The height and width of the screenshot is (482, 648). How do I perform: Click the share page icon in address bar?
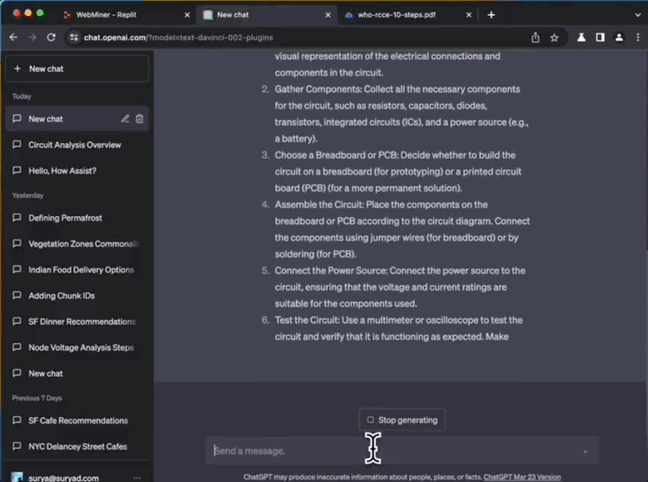click(535, 37)
